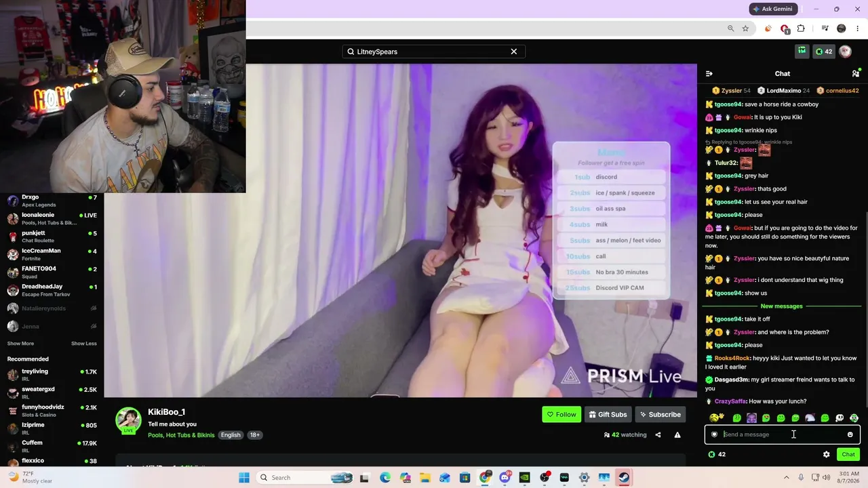The width and height of the screenshot is (868, 488).
Task: Click the search magnifier icon beside LitneySpears
Action: [351, 52]
